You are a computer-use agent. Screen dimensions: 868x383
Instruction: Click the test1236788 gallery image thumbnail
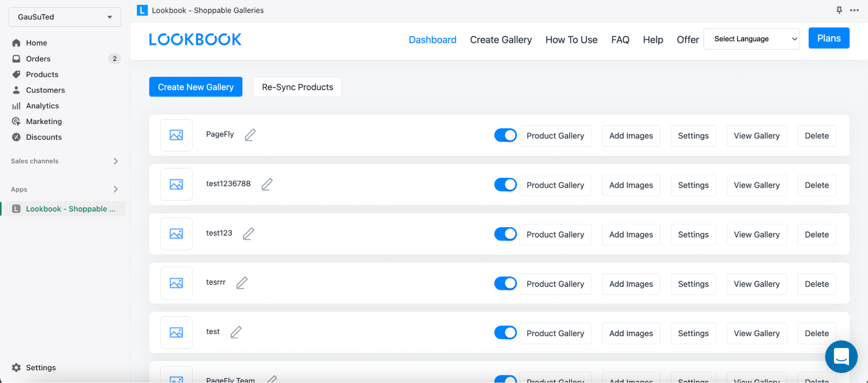click(x=176, y=184)
